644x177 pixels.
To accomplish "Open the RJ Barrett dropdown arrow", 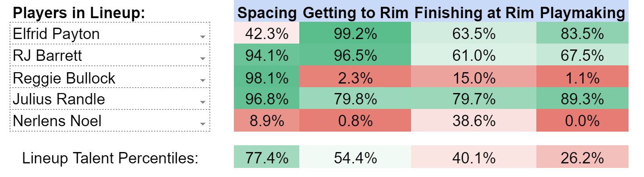I will 203,59.
